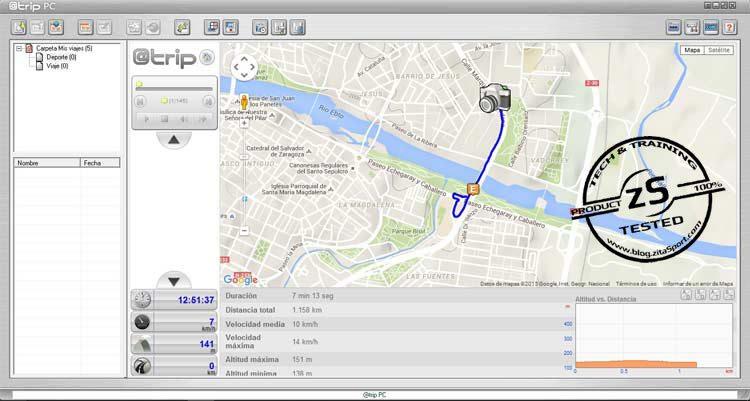750x401 pixels.
Task: Click the orange E endpoint marker on route
Action: pyautogui.click(x=473, y=187)
